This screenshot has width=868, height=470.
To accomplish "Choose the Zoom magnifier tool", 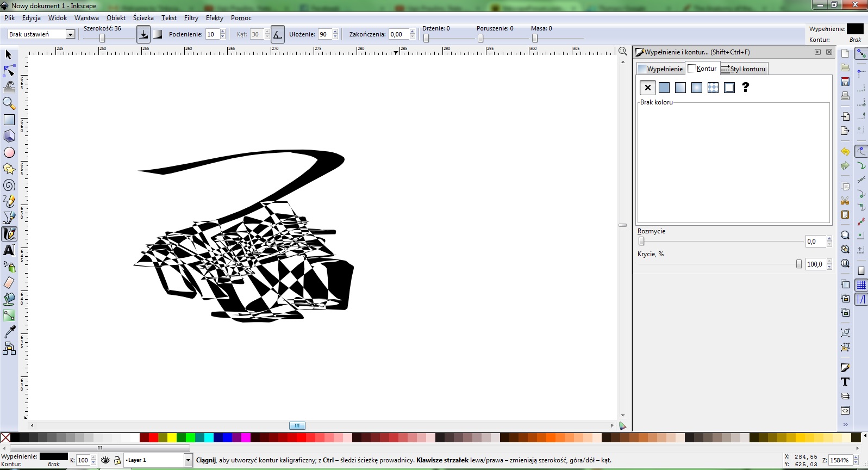I will [x=9, y=103].
